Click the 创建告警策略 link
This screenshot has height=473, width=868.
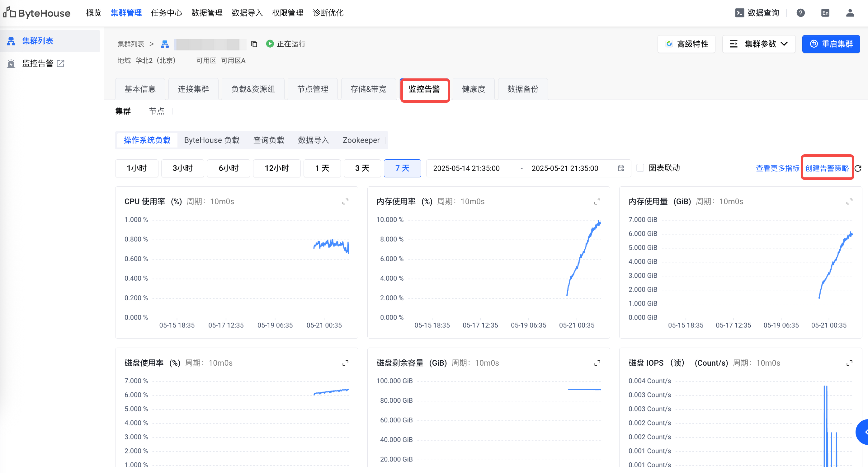point(827,168)
